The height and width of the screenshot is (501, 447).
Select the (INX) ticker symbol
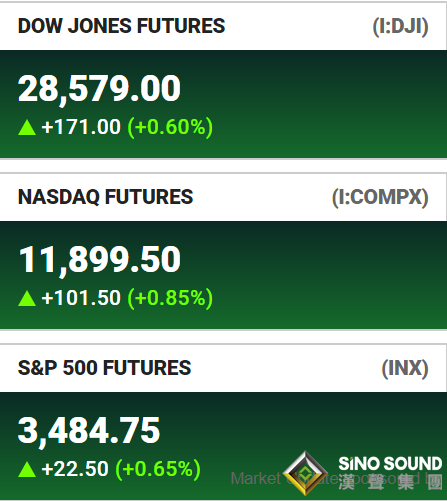405,368
